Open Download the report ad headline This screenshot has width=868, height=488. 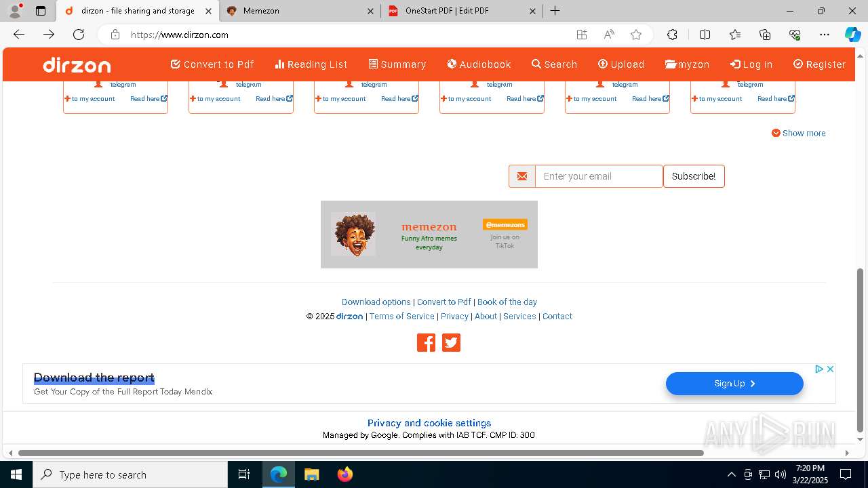pos(94,378)
